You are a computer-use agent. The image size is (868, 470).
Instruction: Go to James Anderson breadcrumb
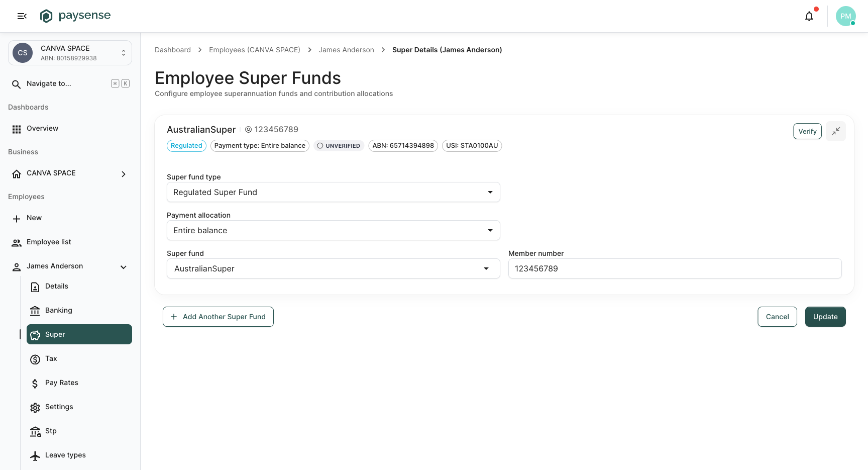tap(346, 50)
